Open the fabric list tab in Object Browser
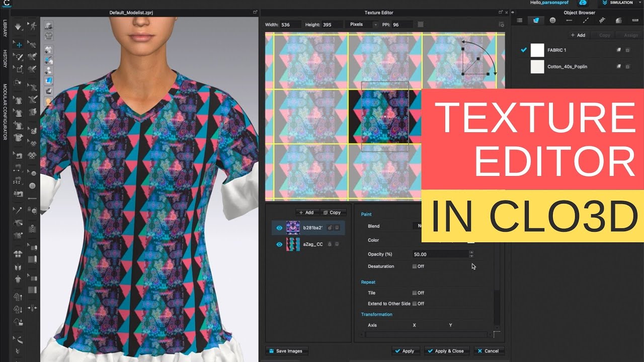The height and width of the screenshot is (362, 644). tap(520, 20)
